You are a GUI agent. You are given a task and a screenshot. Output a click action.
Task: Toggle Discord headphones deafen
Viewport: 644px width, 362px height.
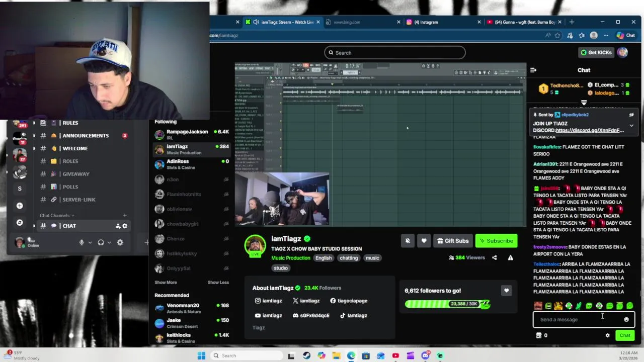[101, 242]
